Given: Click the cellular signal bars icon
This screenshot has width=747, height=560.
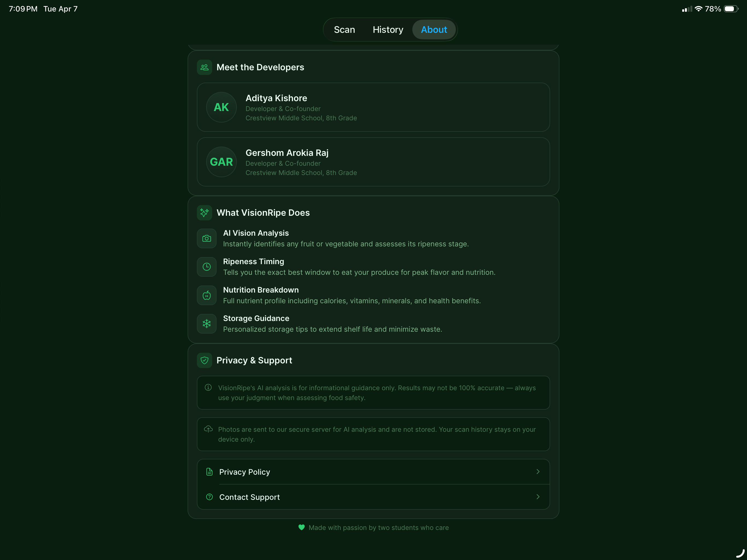Looking at the screenshot, I should pos(687,9).
